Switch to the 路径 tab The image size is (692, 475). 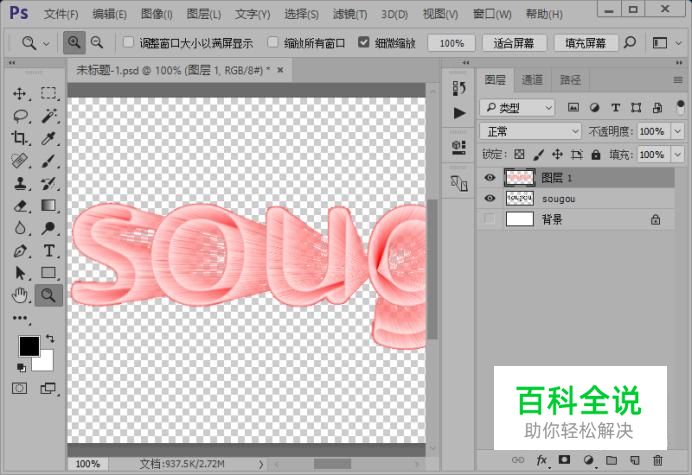click(570, 79)
